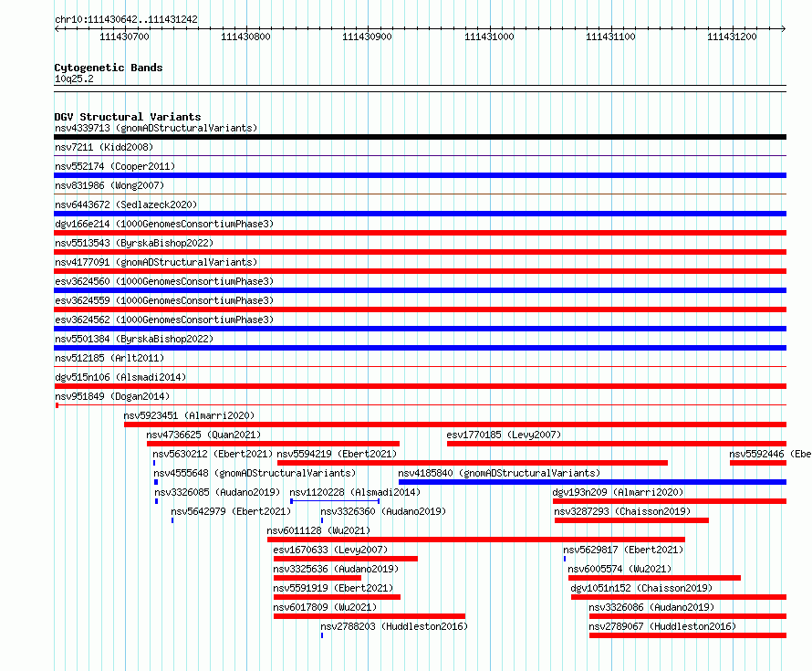
Task: Click the red bar under nsv5923451 (Almarri2020)
Action: coord(455,425)
